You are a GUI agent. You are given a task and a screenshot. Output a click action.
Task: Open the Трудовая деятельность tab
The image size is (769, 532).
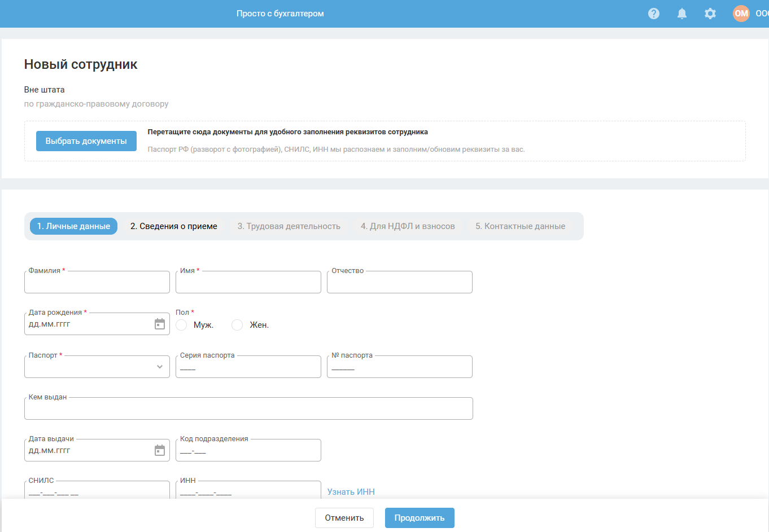289,226
